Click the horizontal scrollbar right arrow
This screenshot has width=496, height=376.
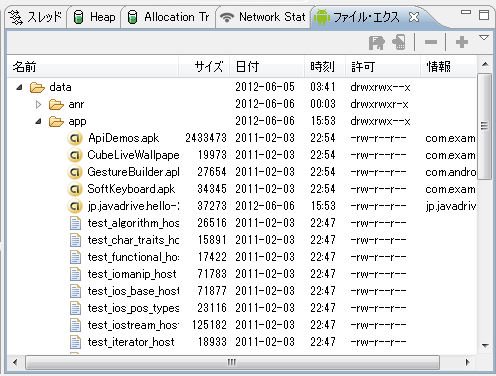467,362
